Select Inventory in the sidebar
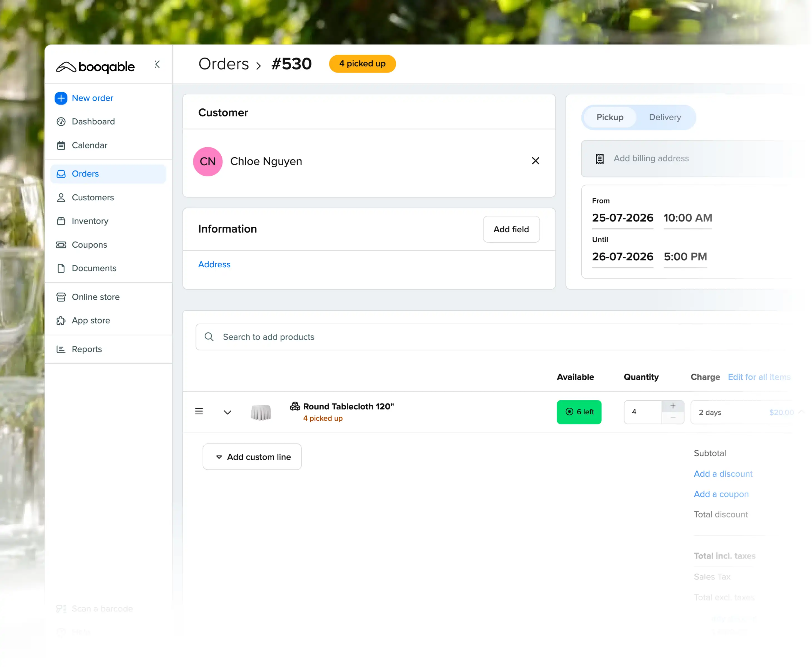The height and width of the screenshot is (667, 812). (x=90, y=221)
